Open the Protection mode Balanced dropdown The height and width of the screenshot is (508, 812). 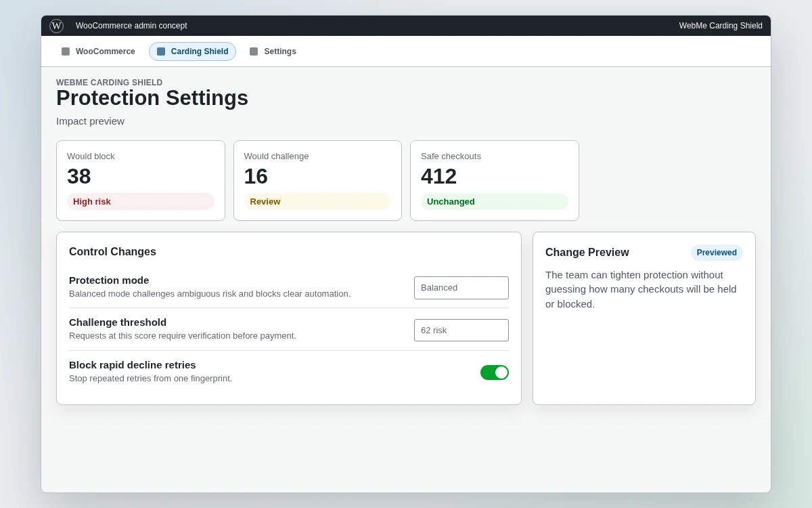461,288
